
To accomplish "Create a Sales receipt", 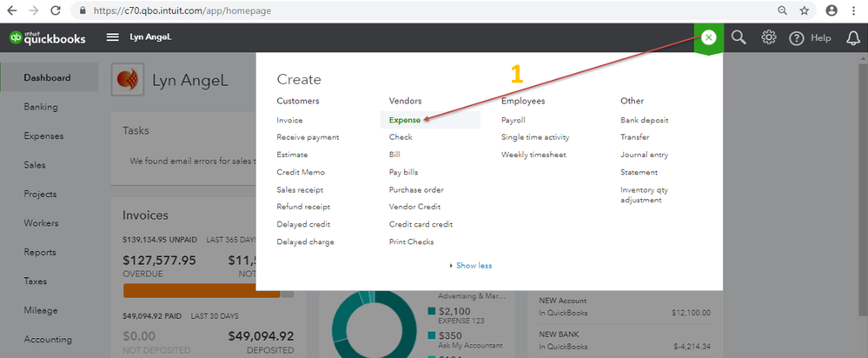I will click(300, 189).
